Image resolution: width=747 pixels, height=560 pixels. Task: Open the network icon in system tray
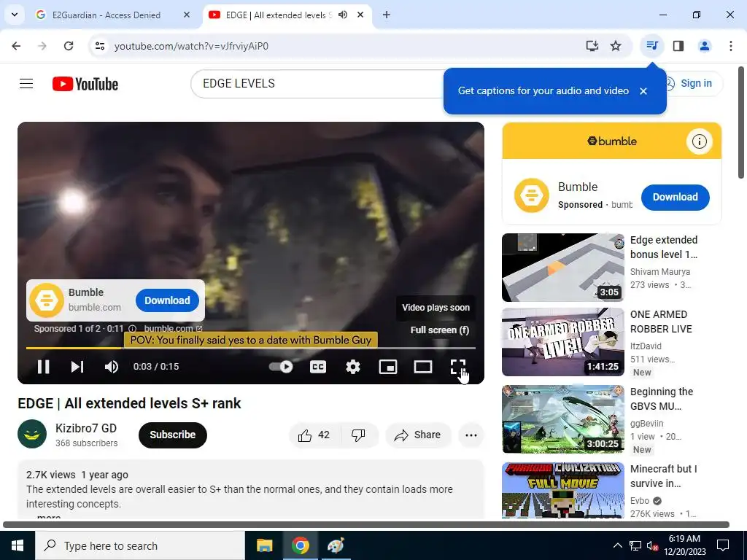(635, 545)
